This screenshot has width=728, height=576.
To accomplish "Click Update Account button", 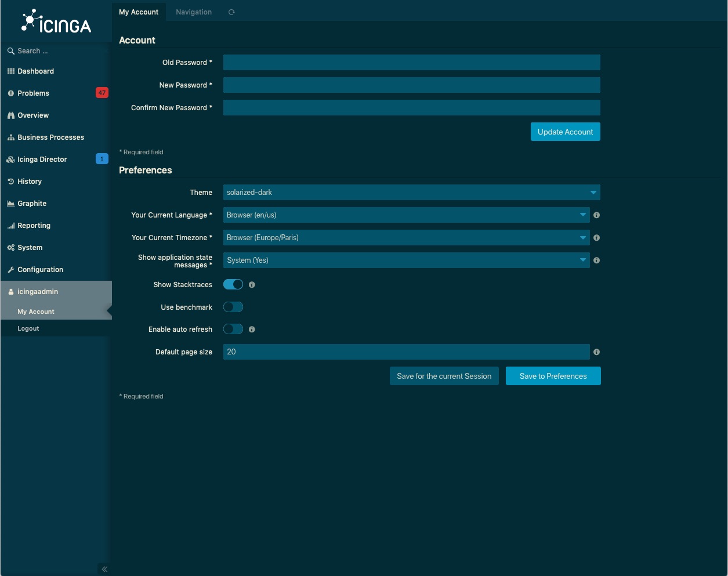I will tap(566, 132).
